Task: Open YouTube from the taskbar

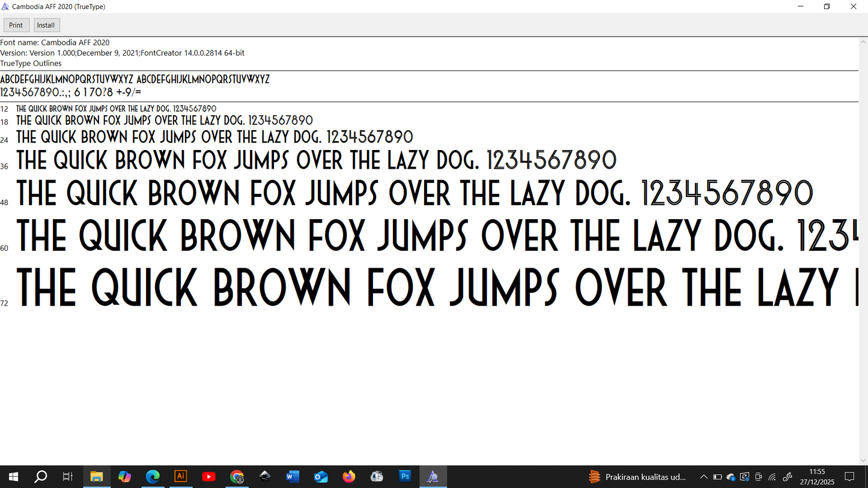Action: tap(208, 476)
